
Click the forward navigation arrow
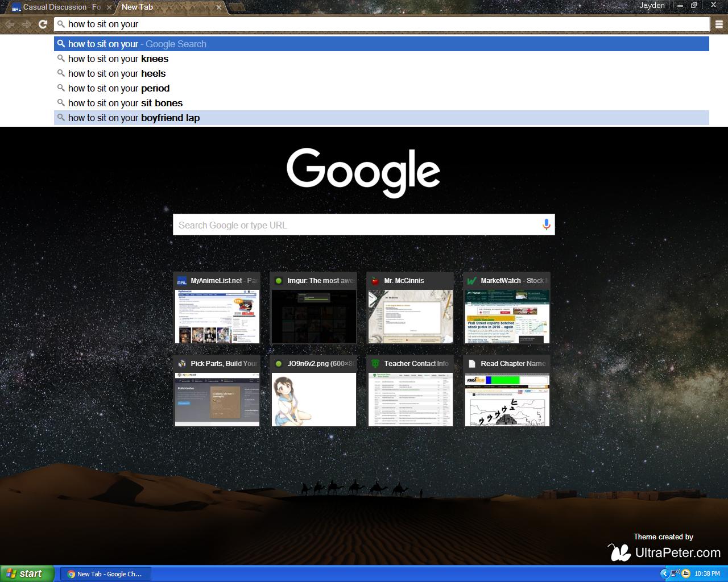click(26, 24)
